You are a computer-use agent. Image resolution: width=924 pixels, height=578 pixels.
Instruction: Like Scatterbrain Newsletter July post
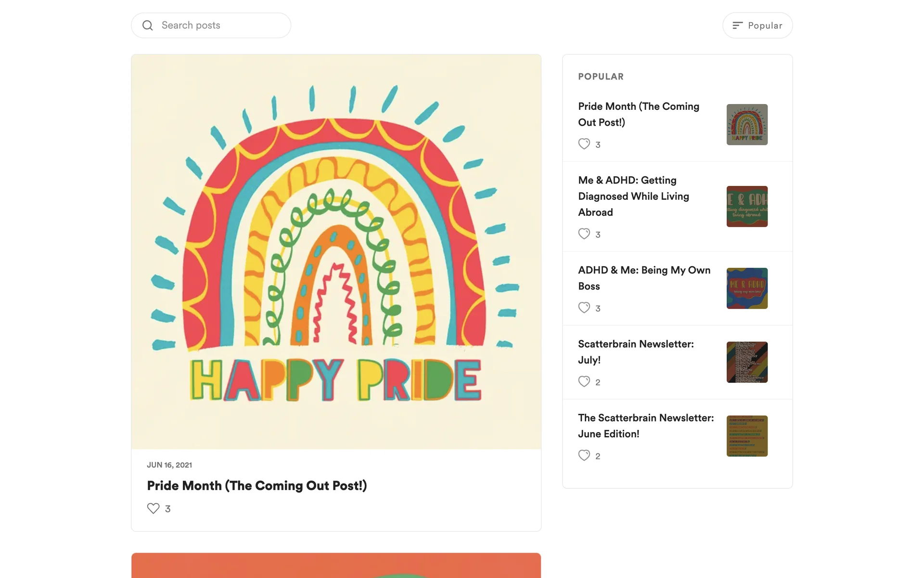click(584, 381)
